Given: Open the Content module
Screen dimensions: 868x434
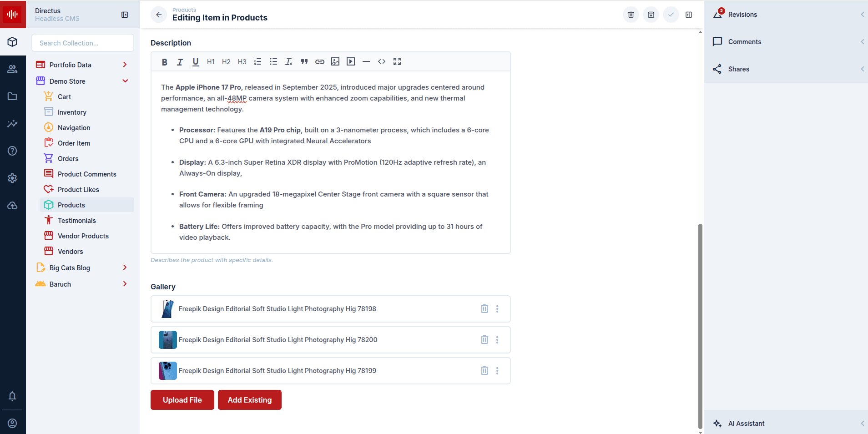Looking at the screenshot, I should tap(13, 42).
